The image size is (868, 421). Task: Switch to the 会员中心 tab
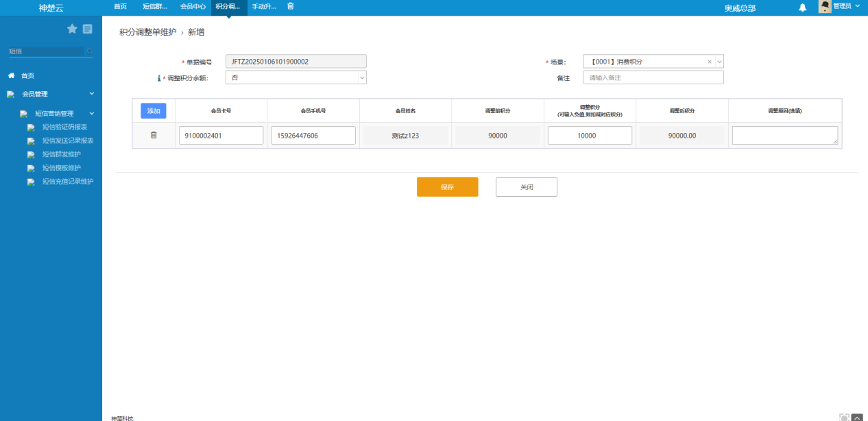pos(193,6)
